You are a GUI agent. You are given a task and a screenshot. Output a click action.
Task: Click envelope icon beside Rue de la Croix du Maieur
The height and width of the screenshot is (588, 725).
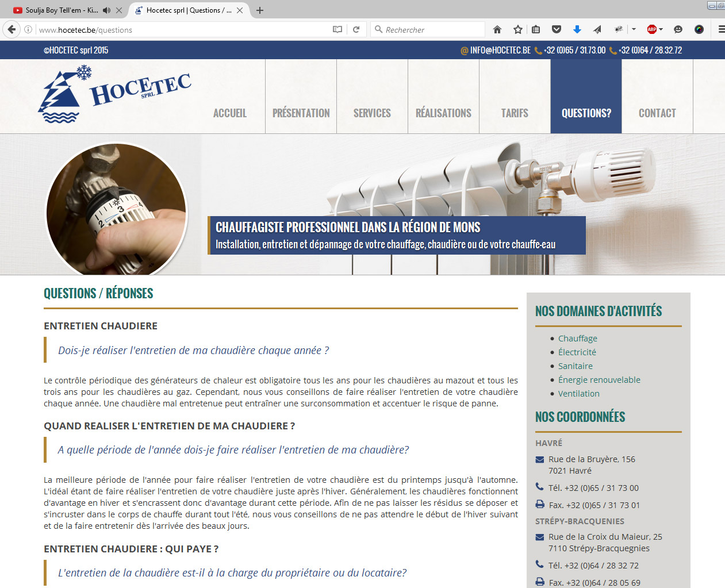tap(540, 537)
